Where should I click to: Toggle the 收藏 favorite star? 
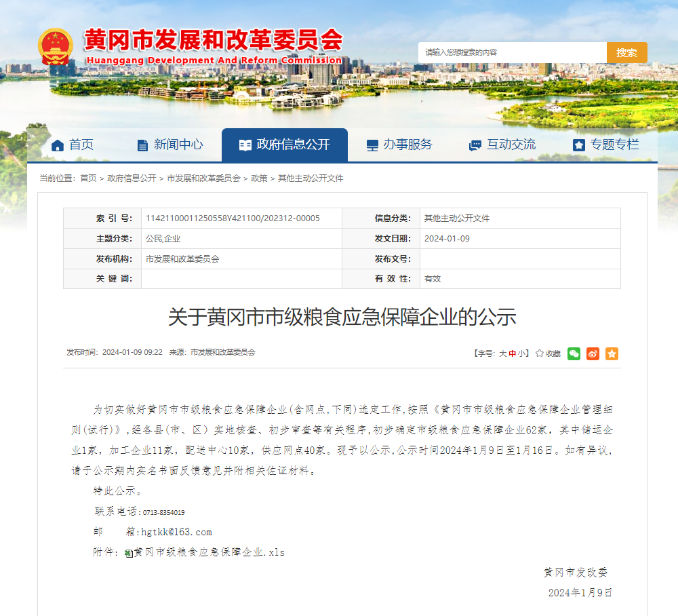click(x=539, y=353)
